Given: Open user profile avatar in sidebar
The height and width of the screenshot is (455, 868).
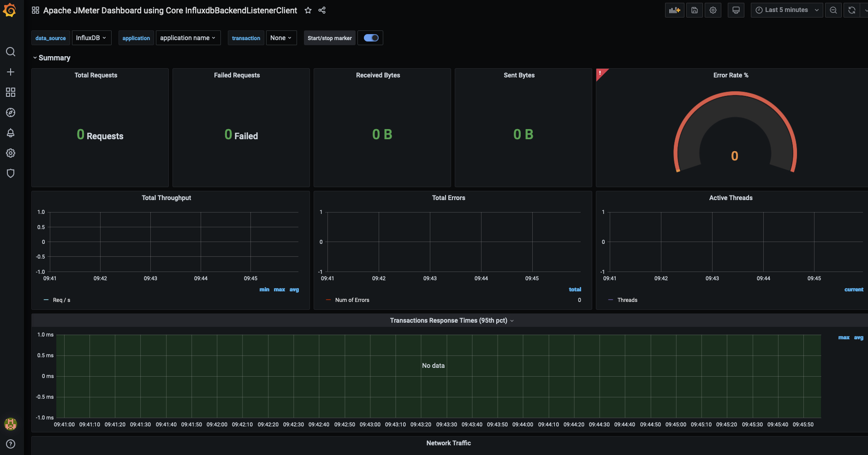Looking at the screenshot, I should pyautogui.click(x=11, y=424).
